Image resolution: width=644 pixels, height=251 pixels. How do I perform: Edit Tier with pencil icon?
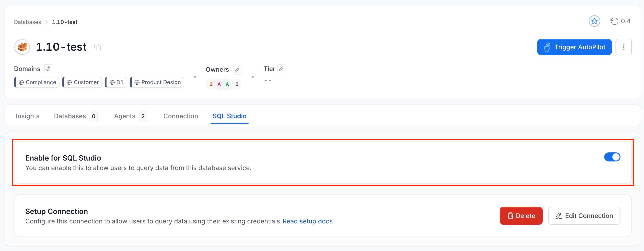(x=282, y=69)
